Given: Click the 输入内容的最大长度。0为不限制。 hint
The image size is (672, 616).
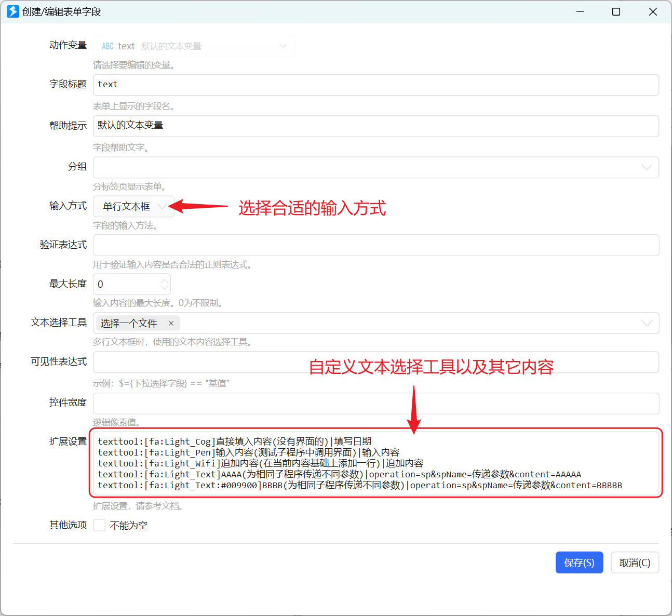Looking at the screenshot, I should tap(159, 303).
